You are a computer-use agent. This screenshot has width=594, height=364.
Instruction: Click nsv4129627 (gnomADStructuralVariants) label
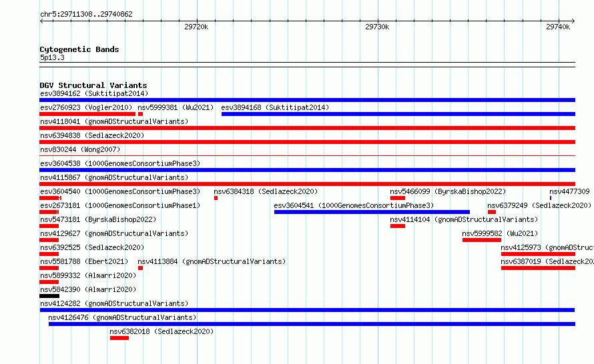point(114,233)
